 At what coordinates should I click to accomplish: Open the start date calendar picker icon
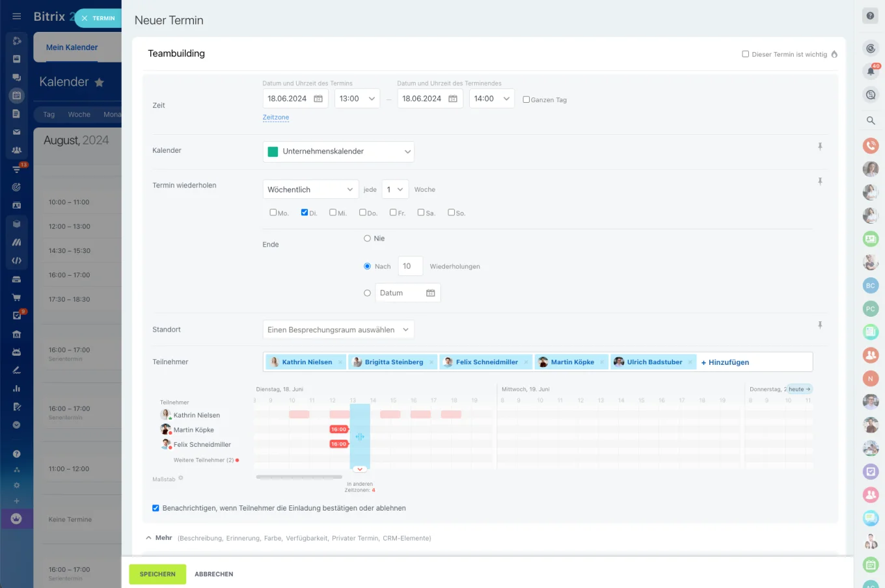coord(318,99)
